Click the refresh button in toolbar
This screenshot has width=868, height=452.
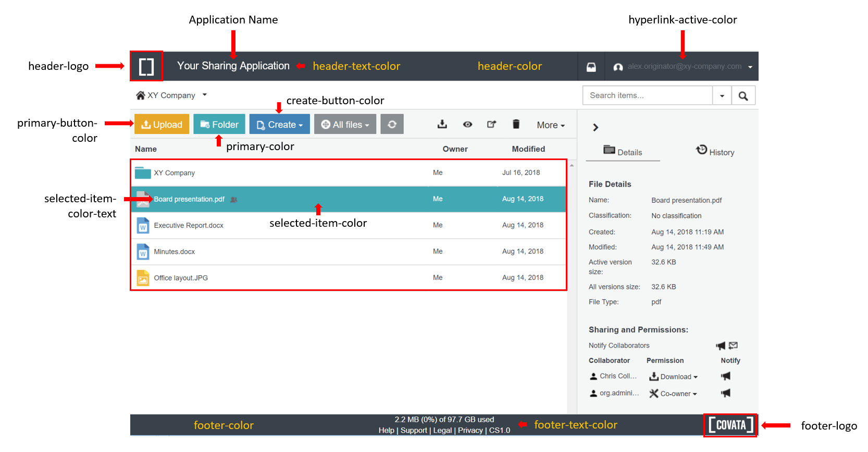392,125
